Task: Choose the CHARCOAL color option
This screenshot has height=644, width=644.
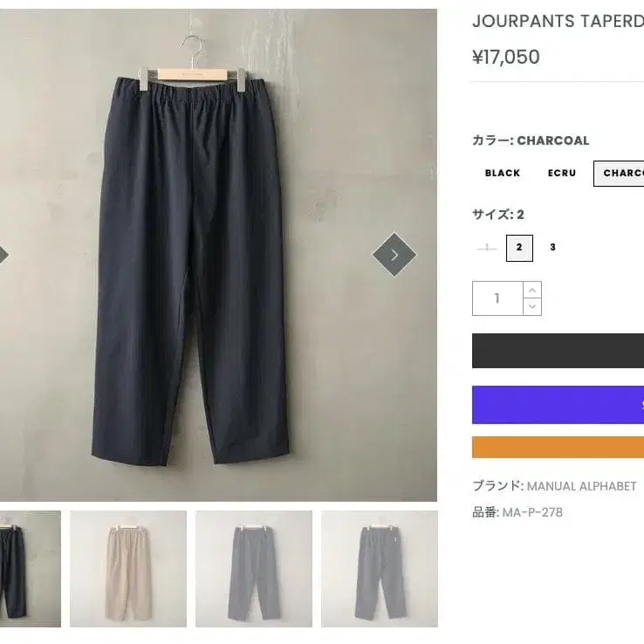Action: (x=620, y=174)
